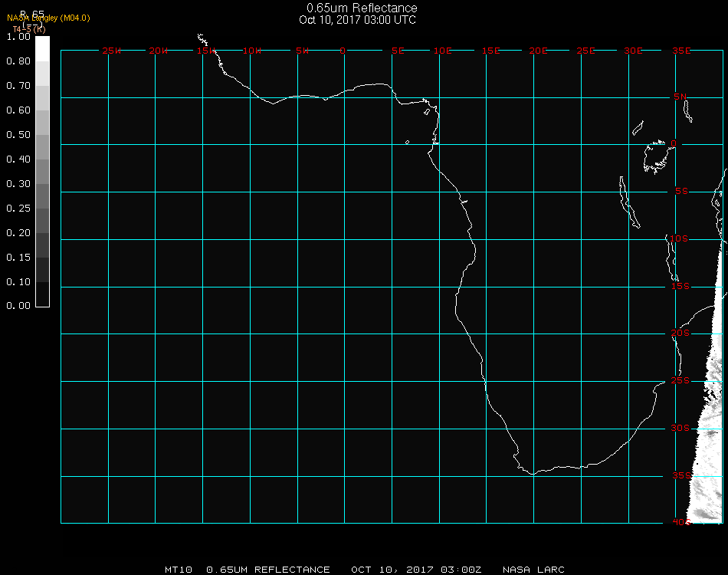The height and width of the screenshot is (575, 728).
Task: Click the 25W longitude label
Action: coord(111,51)
